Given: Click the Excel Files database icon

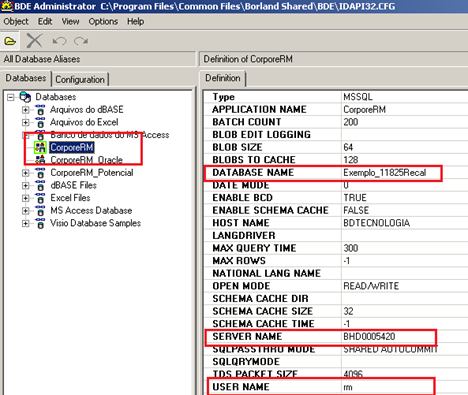Looking at the screenshot, I should (x=40, y=198).
